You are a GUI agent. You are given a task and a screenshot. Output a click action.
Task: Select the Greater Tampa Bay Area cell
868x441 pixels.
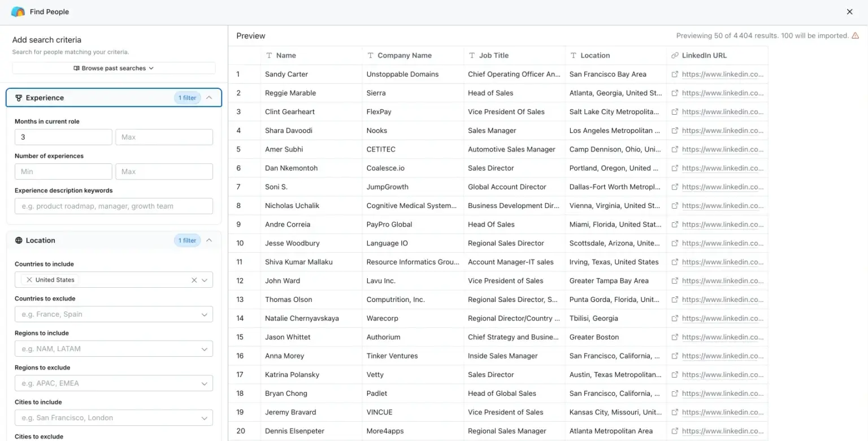[616, 280]
